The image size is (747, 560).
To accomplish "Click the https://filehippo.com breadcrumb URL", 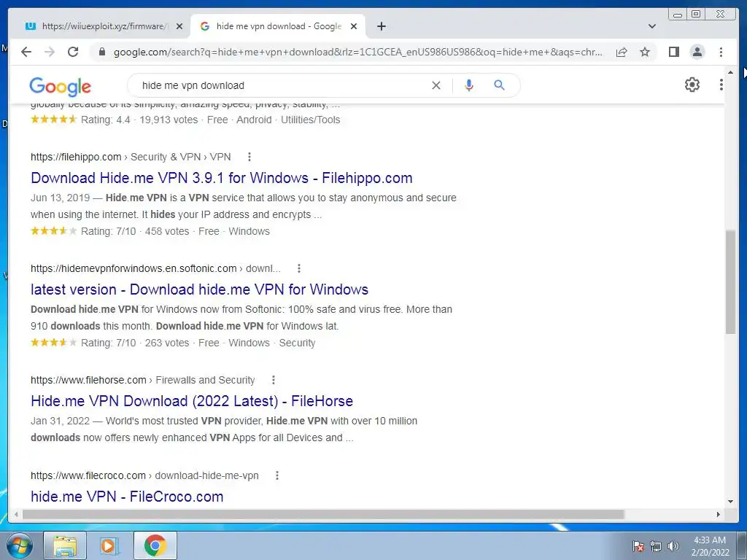I will [76, 157].
